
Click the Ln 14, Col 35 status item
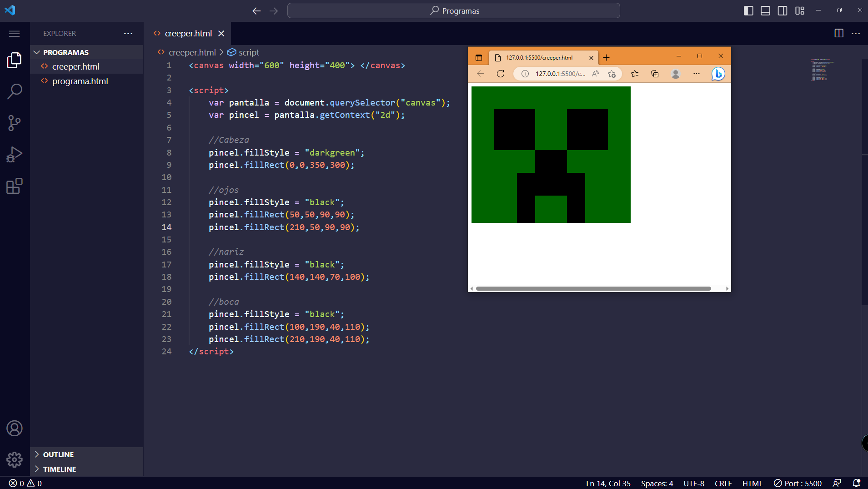608,484
